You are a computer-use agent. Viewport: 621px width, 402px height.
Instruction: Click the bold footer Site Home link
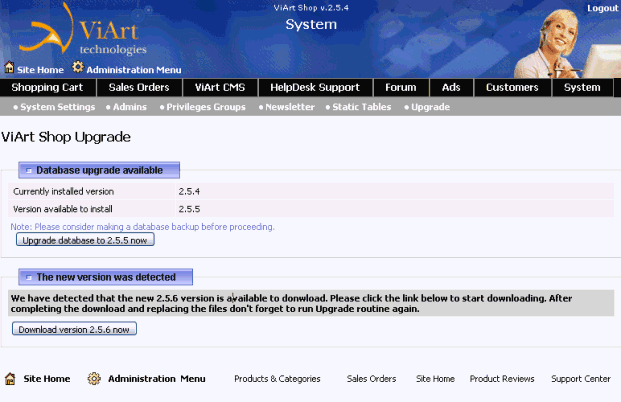tap(47, 379)
